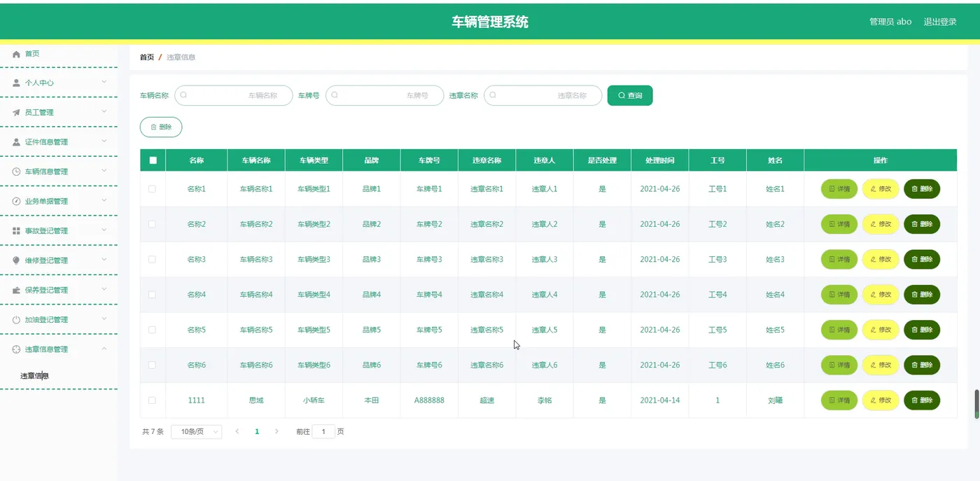Screen dimensions: 980x481
Task: Click the clock icon for 车辆信息管理
Action: (x=17, y=172)
